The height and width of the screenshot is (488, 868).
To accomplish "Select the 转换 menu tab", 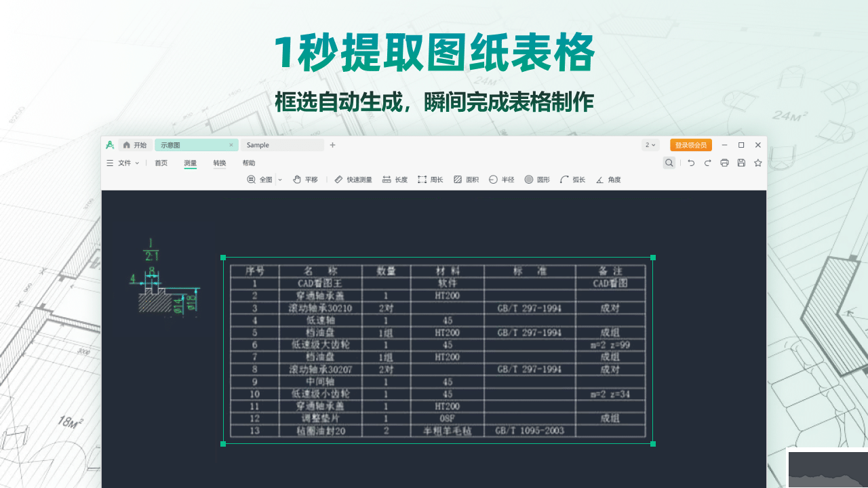I will [x=220, y=163].
